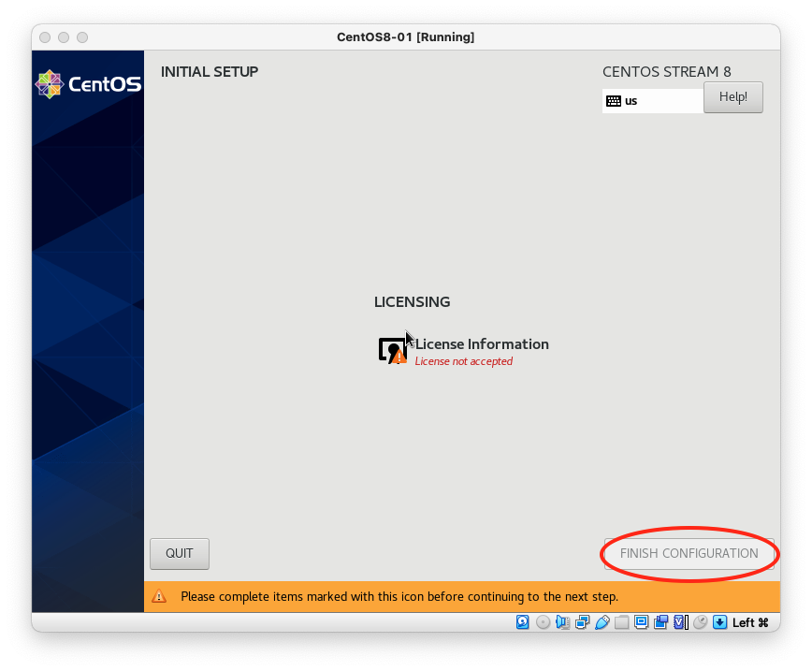
Task: Click the Help! button
Action: pyautogui.click(x=732, y=97)
